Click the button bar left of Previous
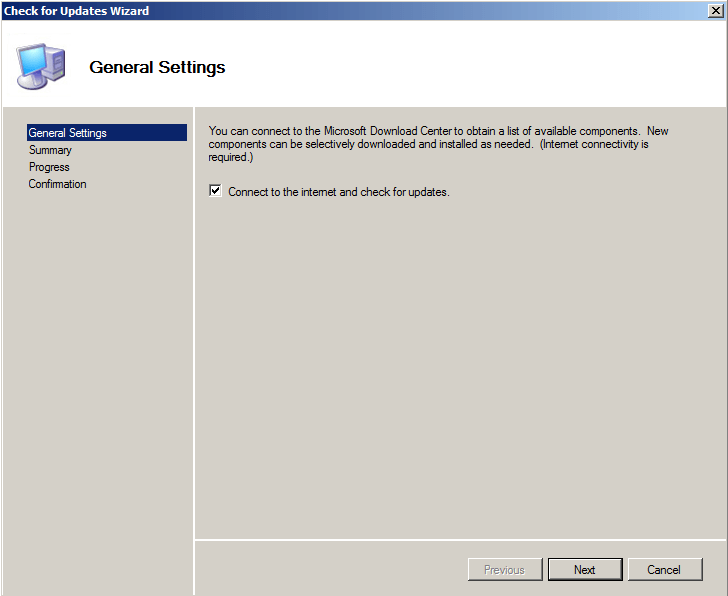Image resolution: width=728 pixels, height=596 pixels. click(330, 569)
